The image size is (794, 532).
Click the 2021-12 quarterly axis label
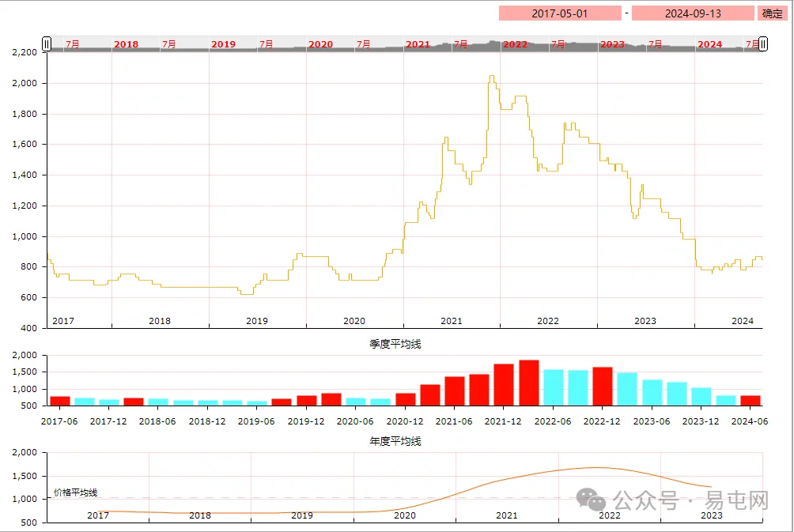click(503, 421)
